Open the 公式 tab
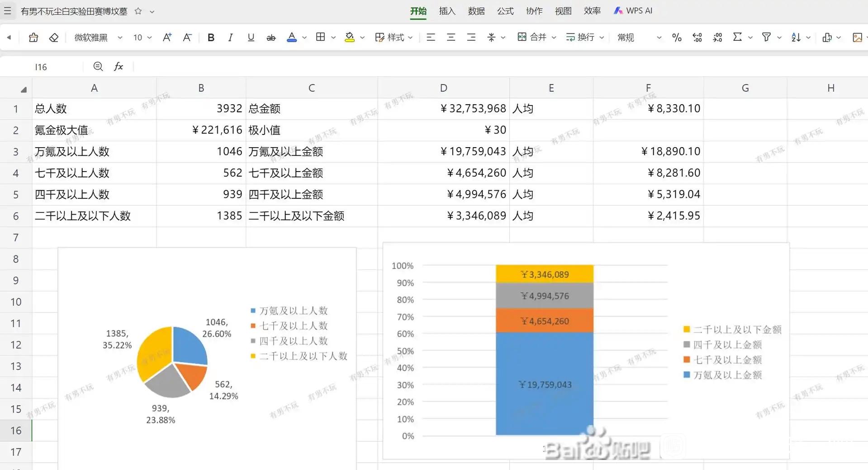 click(x=505, y=11)
